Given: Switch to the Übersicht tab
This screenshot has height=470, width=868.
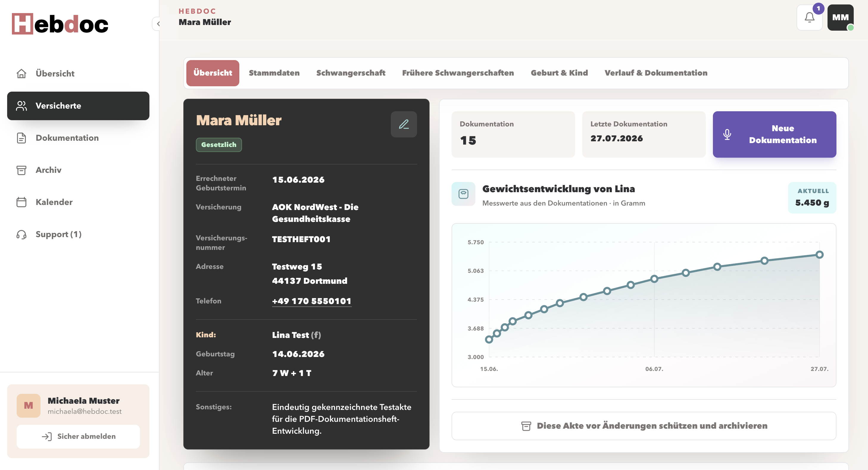Looking at the screenshot, I should [213, 73].
